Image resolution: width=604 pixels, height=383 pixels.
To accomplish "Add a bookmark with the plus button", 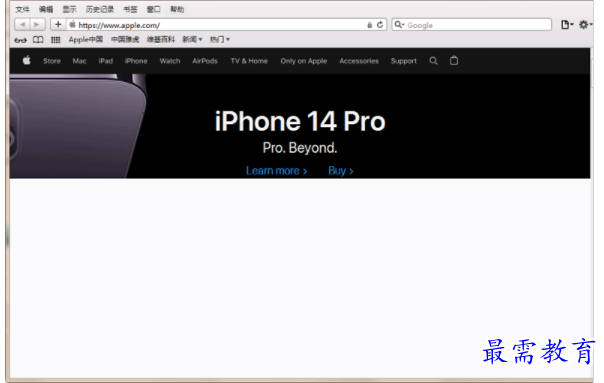I will click(x=58, y=25).
